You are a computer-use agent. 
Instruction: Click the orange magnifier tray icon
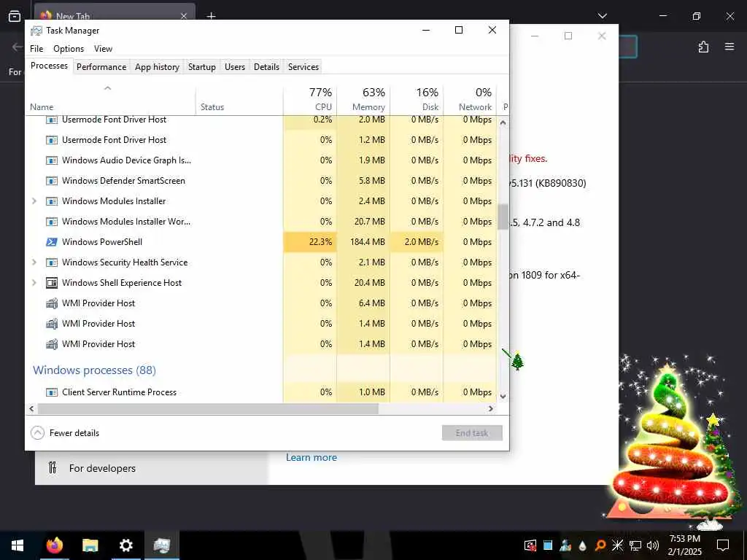coord(600,545)
